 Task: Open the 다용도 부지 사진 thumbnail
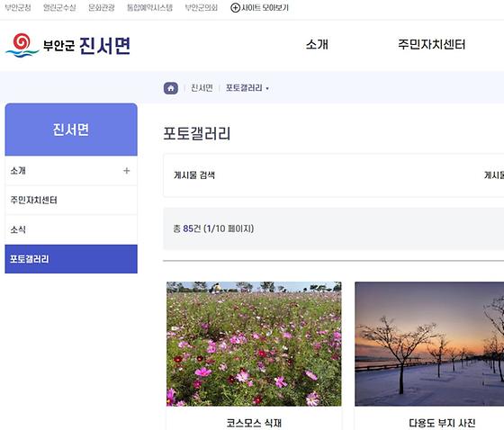[x=429, y=344]
